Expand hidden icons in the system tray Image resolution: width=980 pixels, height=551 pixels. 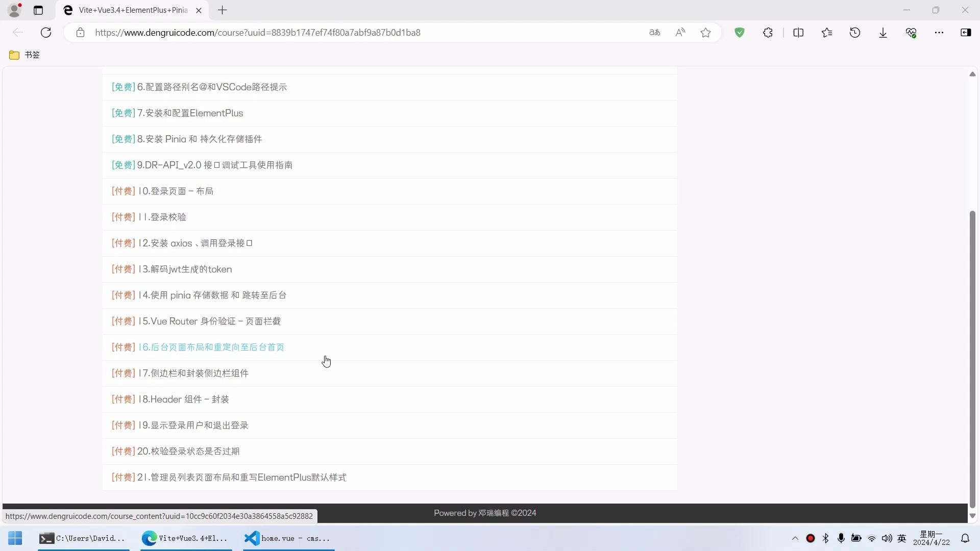[795, 538]
